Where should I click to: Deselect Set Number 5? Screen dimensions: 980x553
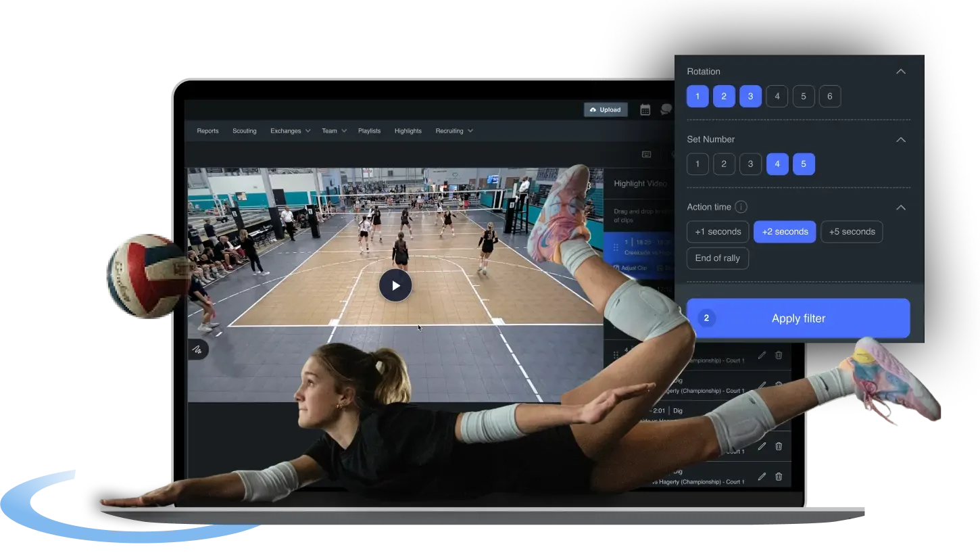[804, 164]
